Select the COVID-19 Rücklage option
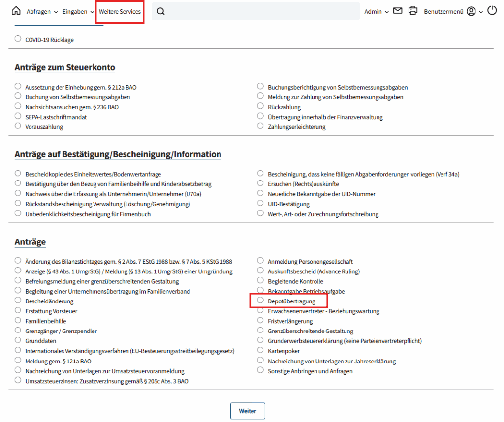The height and width of the screenshot is (422, 504). click(x=18, y=39)
